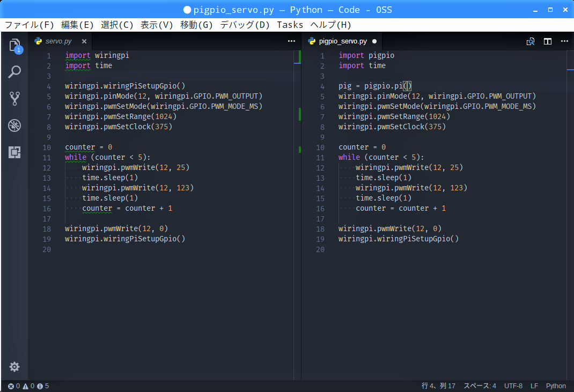Open more actions for left editor
This screenshot has width=574, height=392.
pyautogui.click(x=291, y=41)
